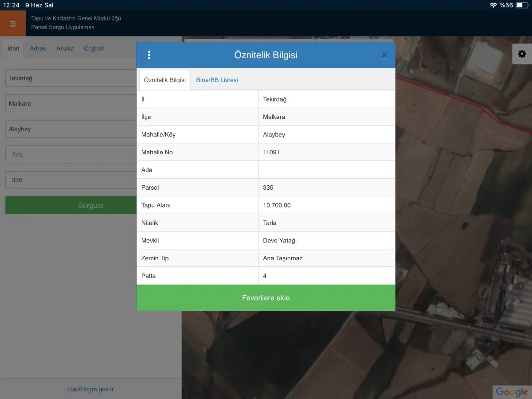Viewport: 532px width, 399px height.
Task: Select the İl value Tekirdağ in table
Action: [275, 99]
